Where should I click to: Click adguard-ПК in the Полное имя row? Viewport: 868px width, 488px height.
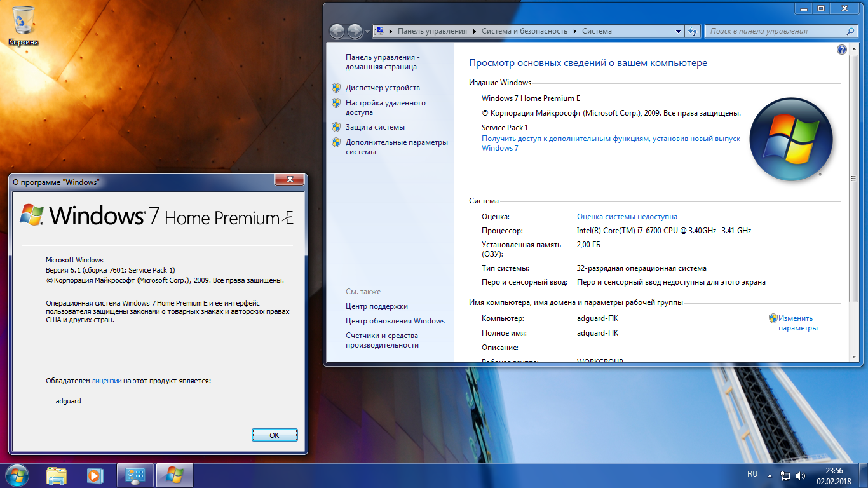pyautogui.click(x=597, y=333)
